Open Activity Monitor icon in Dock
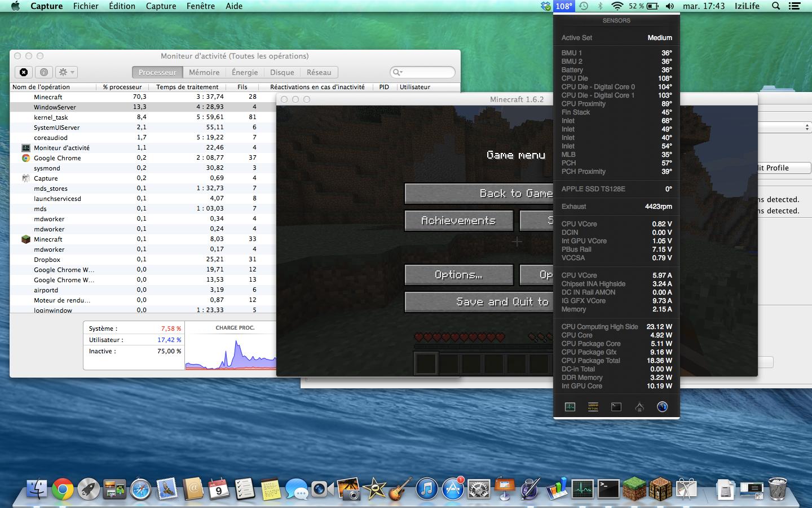 (x=582, y=489)
